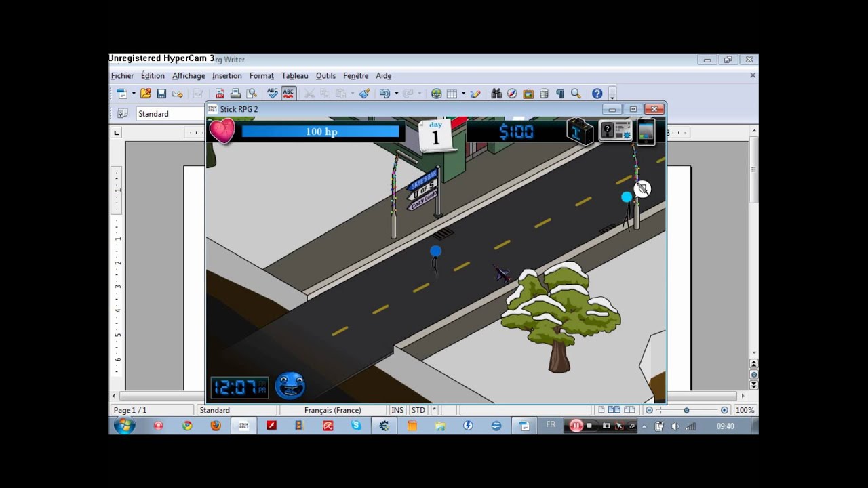868x488 pixels.
Task: Save the document with the floppy icon
Action: [x=161, y=94]
